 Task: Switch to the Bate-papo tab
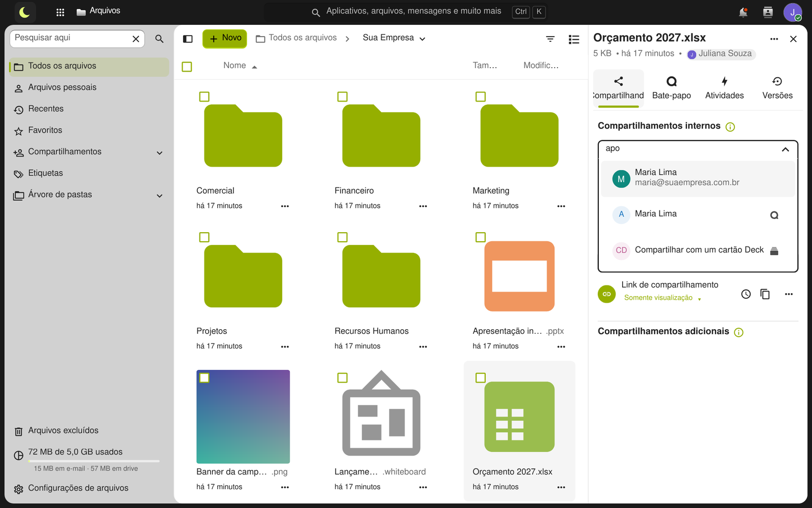(x=671, y=88)
